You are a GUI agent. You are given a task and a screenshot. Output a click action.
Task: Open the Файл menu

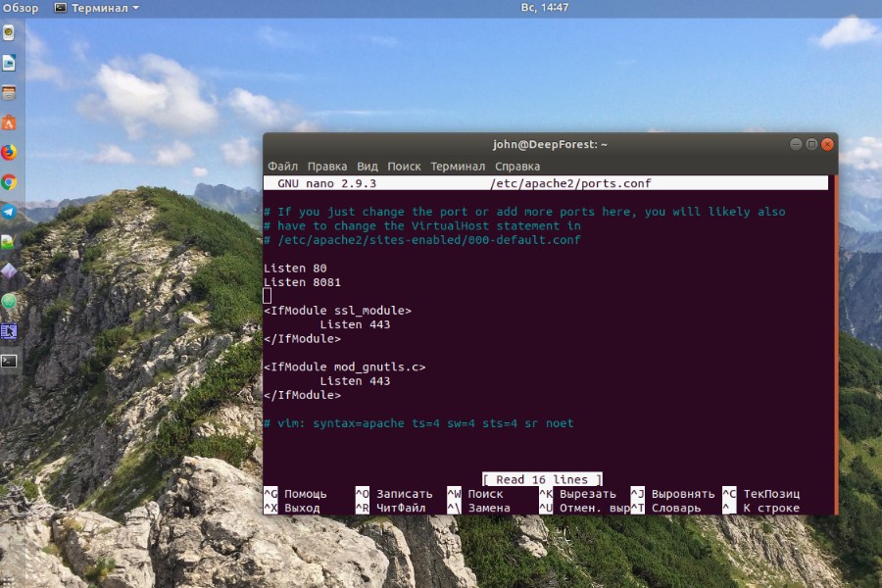click(282, 167)
